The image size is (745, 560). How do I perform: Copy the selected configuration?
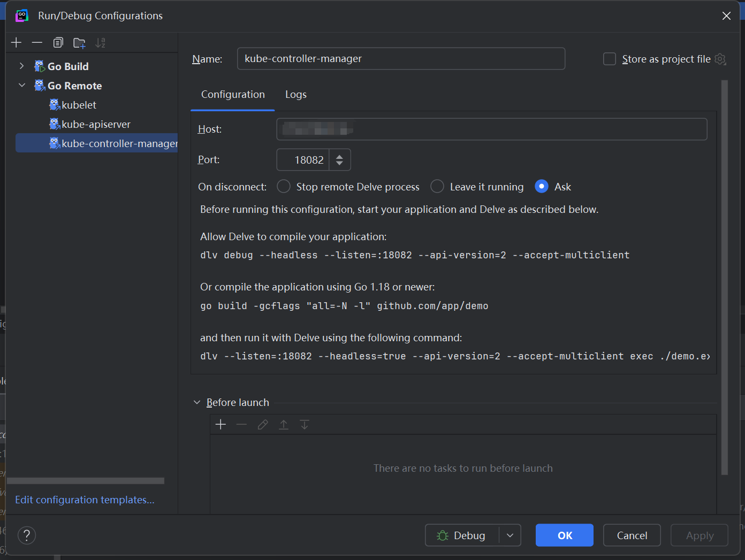point(58,43)
